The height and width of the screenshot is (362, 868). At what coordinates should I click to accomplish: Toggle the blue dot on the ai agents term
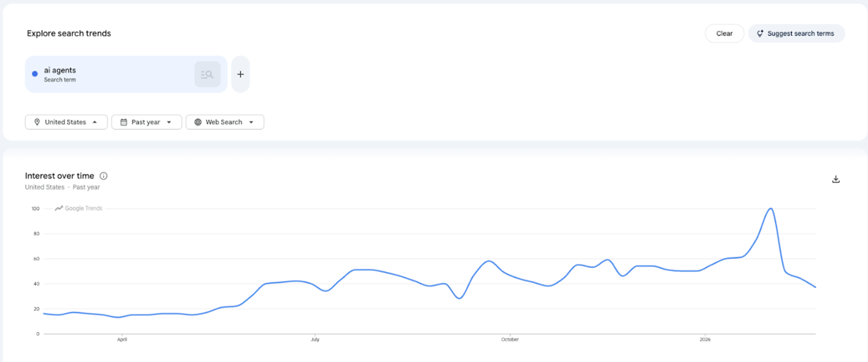(35, 73)
